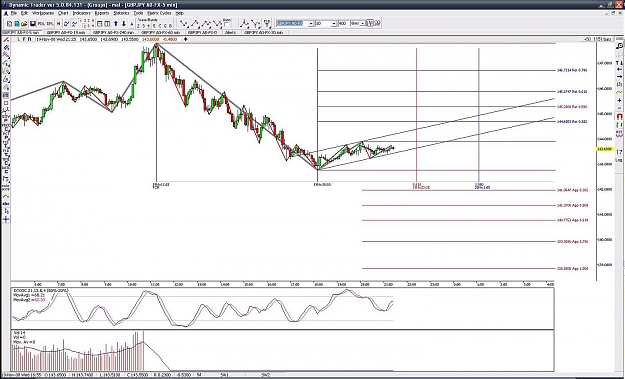This screenshot has width=625, height=379.
Task: Select the second pitchfork tool icon
Action: pyautogui.click(x=256, y=24)
